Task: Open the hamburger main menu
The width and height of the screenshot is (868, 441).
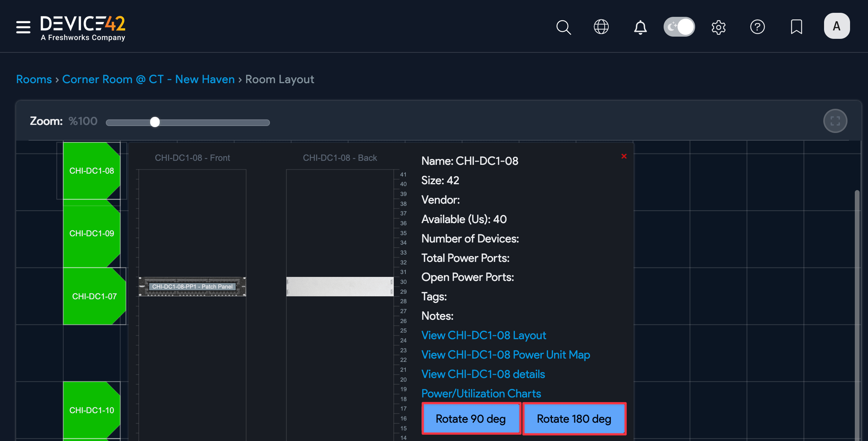Action: pyautogui.click(x=23, y=27)
